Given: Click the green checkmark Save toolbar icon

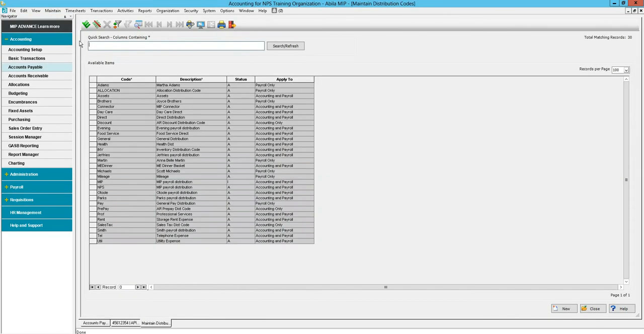Looking at the screenshot, I should pyautogui.click(x=86, y=24).
